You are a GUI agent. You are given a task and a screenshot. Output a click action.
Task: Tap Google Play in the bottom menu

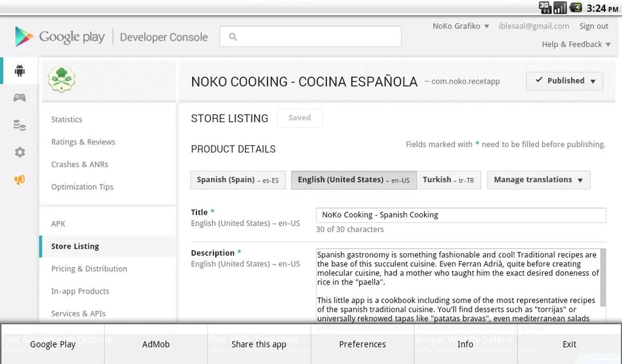(x=53, y=344)
